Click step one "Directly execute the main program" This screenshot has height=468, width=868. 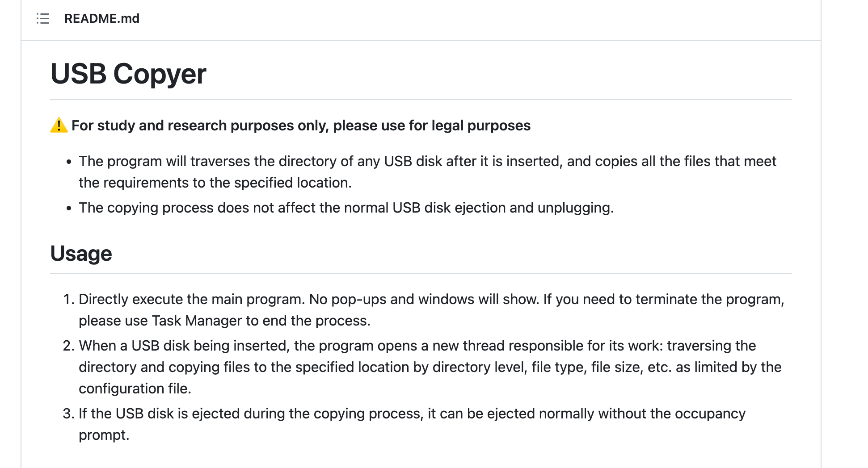(x=431, y=299)
